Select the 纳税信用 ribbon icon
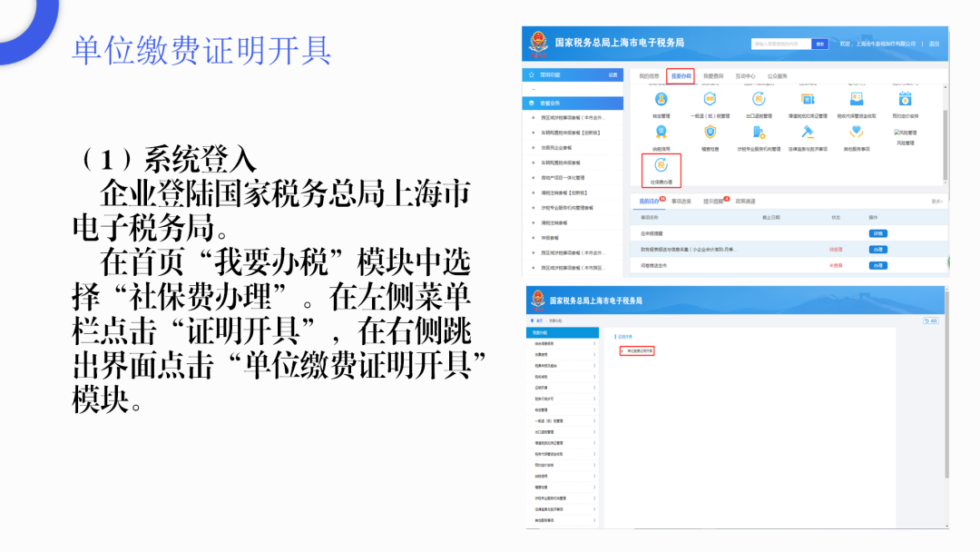 (x=661, y=133)
